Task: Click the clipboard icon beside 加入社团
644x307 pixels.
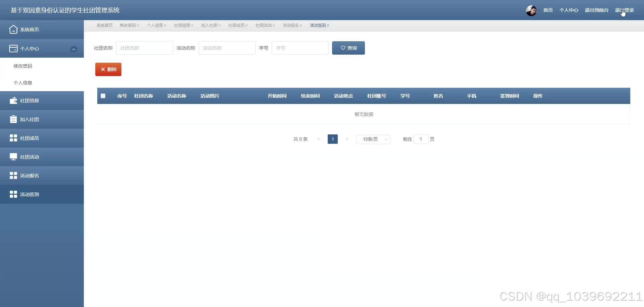Action: pos(13,119)
